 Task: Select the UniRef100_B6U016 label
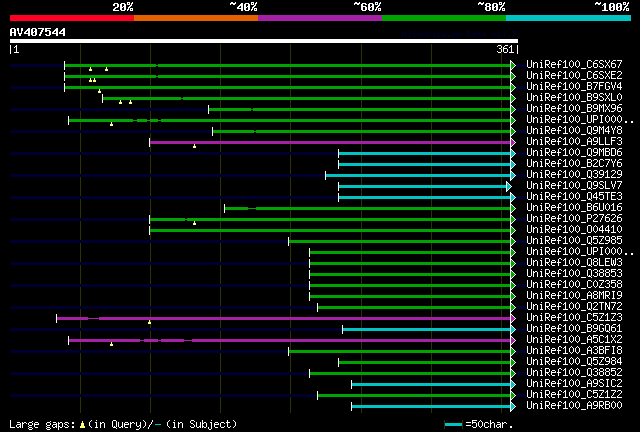coord(574,208)
